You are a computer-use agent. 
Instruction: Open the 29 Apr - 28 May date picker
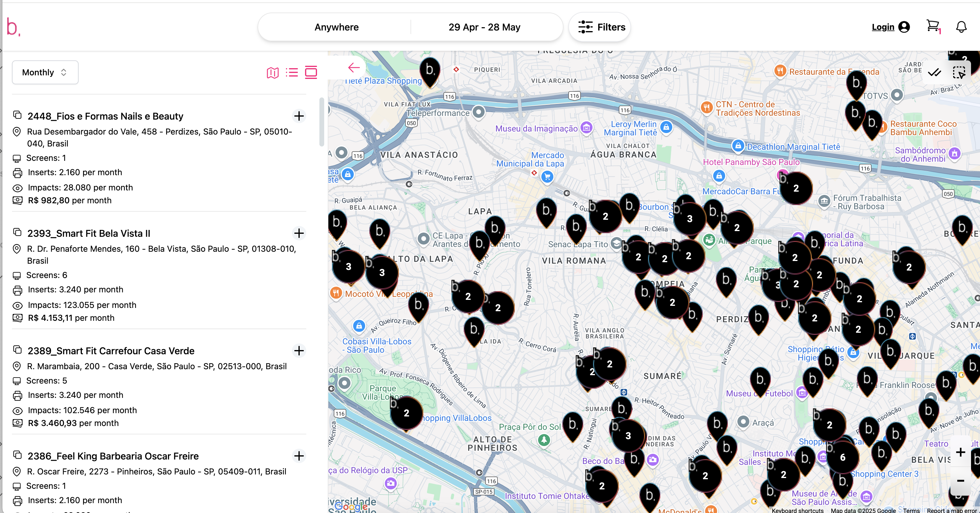tap(484, 27)
